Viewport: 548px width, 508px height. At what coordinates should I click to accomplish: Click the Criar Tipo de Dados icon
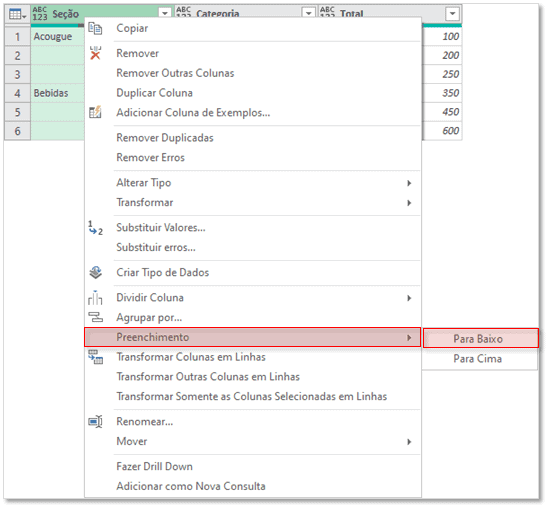[95, 273]
